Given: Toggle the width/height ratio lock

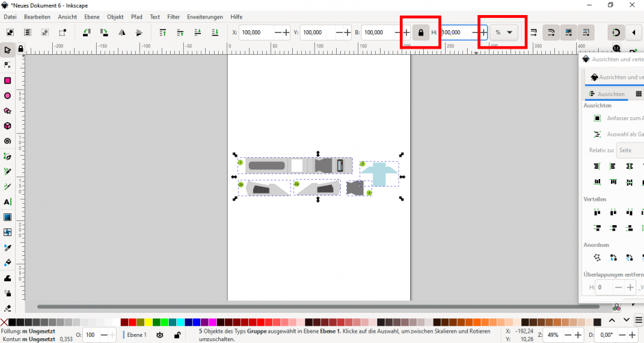Looking at the screenshot, I should (x=420, y=32).
